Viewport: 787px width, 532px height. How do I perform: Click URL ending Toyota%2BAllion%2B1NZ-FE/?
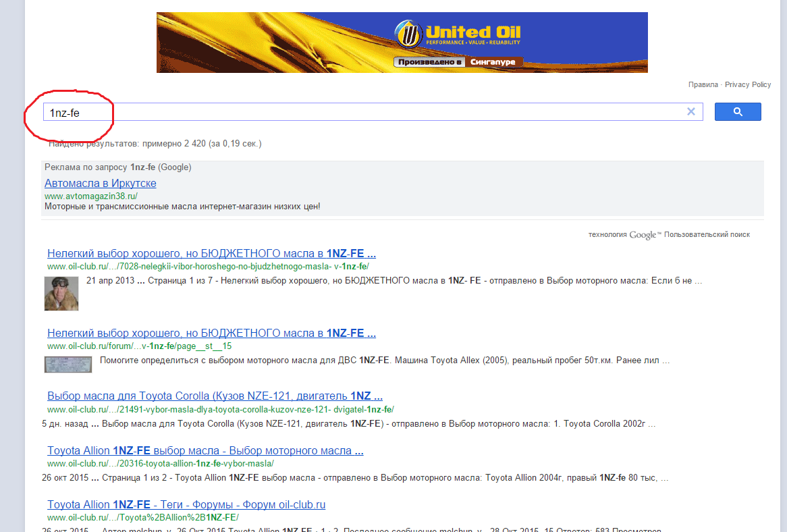tap(143, 517)
